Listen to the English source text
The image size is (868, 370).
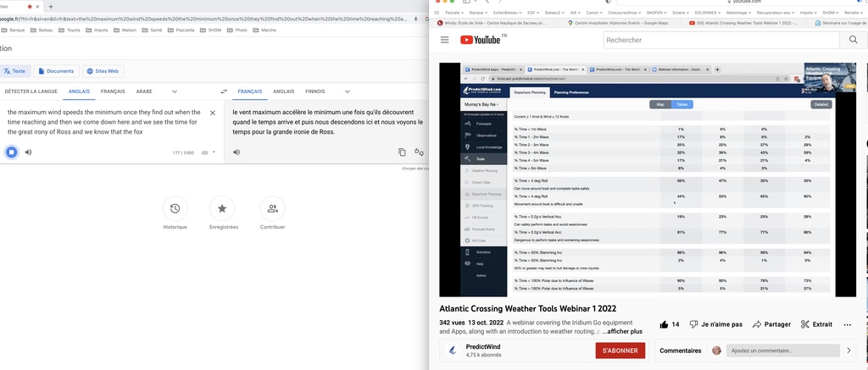(x=28, y=152)
